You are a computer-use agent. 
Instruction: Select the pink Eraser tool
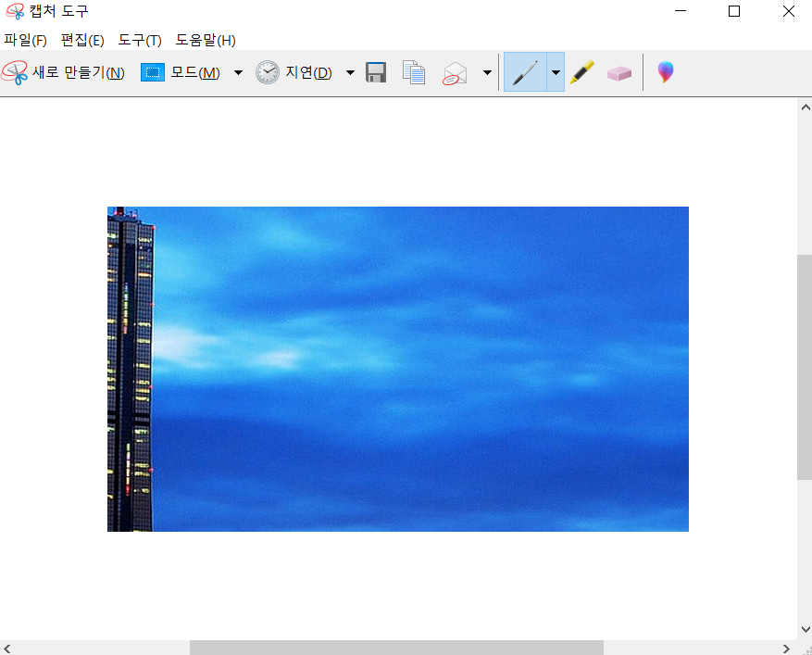click(x=619, y=73)
